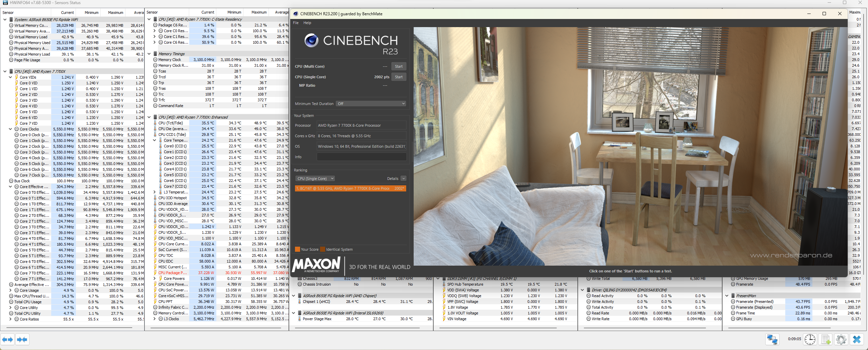Click thermometer icon beside CPU IOD Hotspot
This screenshot has width=868, height=350.
click(155, 198)
